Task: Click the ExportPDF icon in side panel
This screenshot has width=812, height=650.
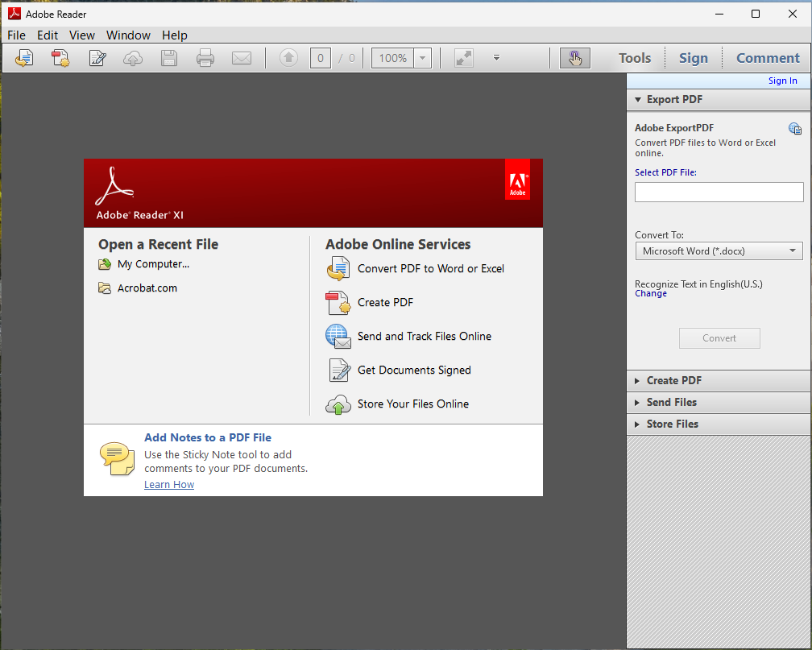Action: click(x=794, y=129)
